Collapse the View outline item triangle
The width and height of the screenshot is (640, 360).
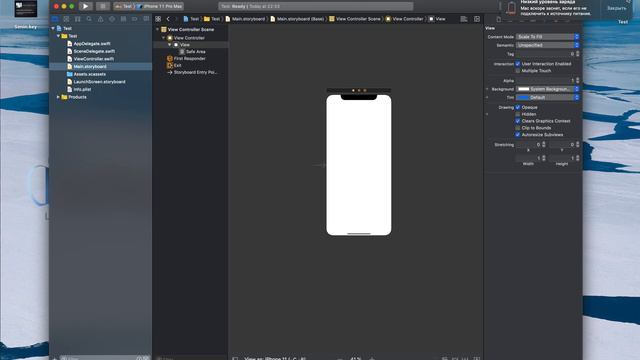click(x=170, y=44)
